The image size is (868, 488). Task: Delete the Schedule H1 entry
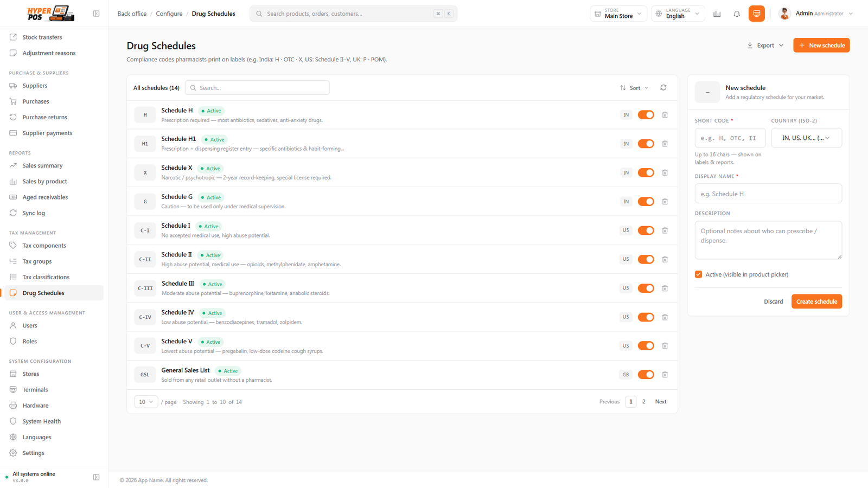pyautogui.click(x=665, y=144)
